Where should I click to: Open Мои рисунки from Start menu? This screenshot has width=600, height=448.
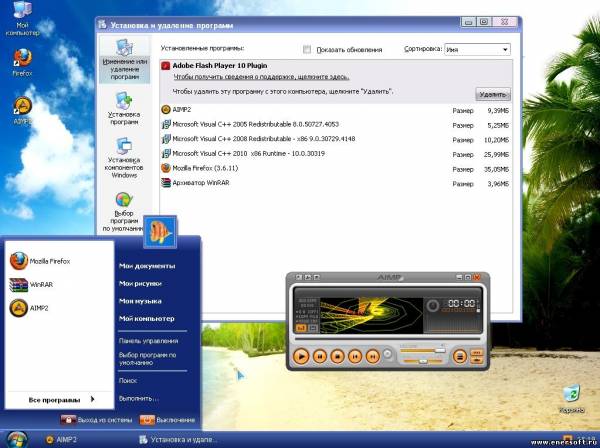pyautogui.click(x=140, y=283)
